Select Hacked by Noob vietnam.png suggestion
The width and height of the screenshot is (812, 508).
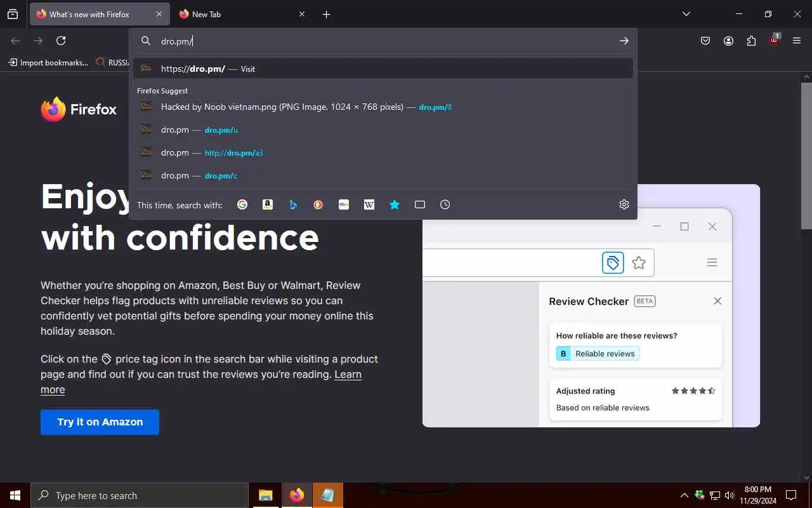[x=383, y=107]
